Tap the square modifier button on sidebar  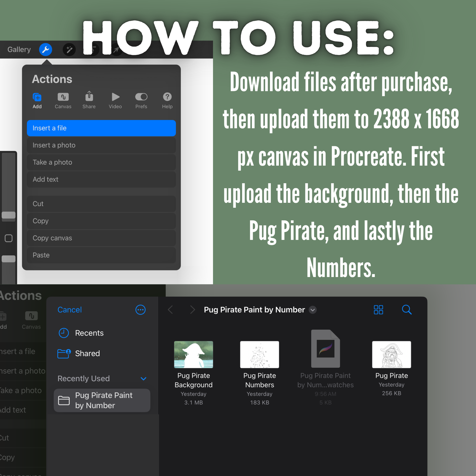(9, 238)
